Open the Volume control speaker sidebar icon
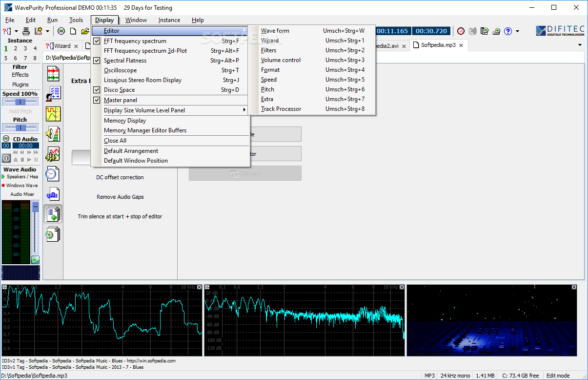This screenshot has width=588, height=380. [x=53, y=134]
